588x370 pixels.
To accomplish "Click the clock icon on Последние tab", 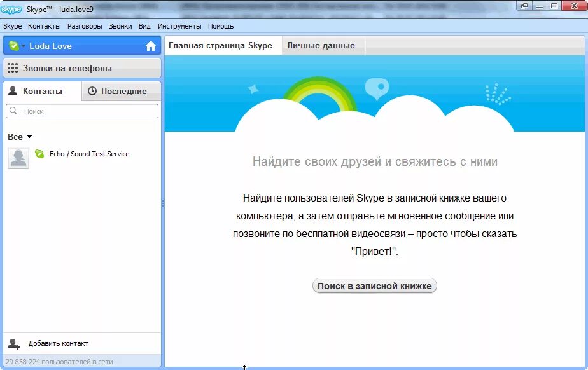I will click(92, 91).
